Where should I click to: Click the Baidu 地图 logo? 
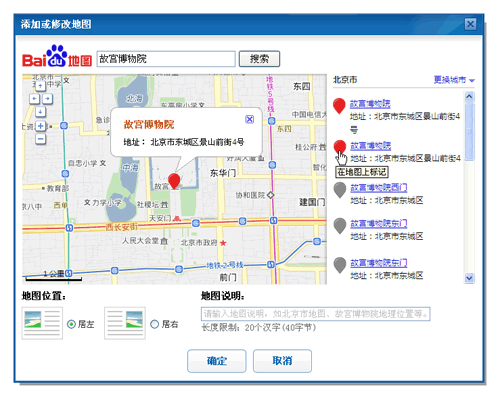pos(57,56)
